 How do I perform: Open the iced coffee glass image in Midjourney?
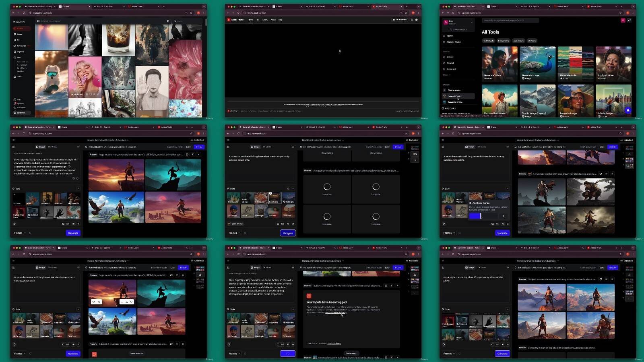(x=118, y=40)
